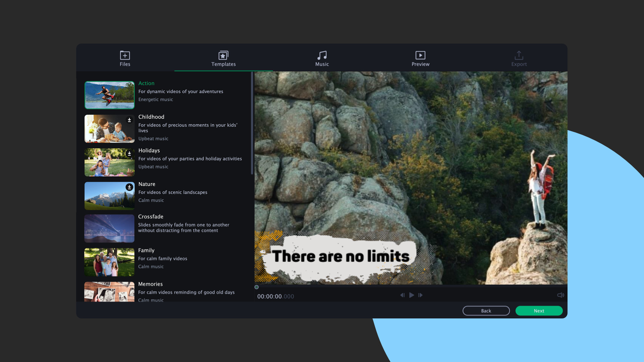Step forward one frame in preview

[421, 295]
